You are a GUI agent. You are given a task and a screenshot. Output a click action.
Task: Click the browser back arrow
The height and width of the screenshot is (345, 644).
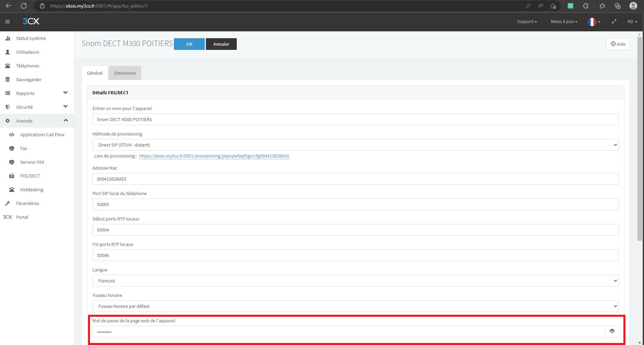9,6
